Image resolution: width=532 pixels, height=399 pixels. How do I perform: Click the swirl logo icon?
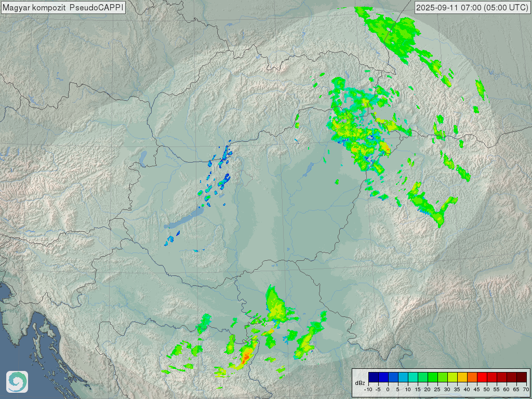(x=17, y=382)
